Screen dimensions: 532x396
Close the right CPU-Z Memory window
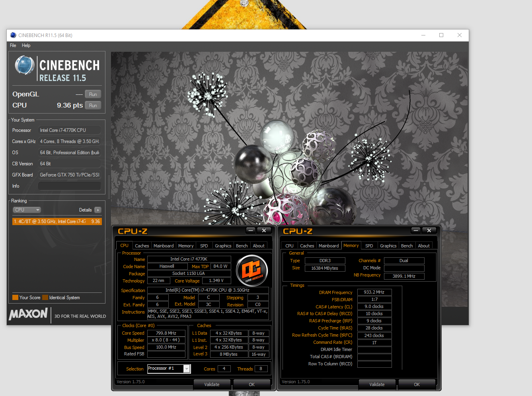click(429, 230)
